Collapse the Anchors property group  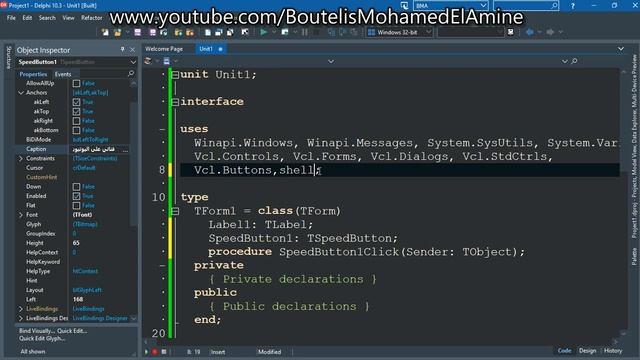(x=21, y=93)
